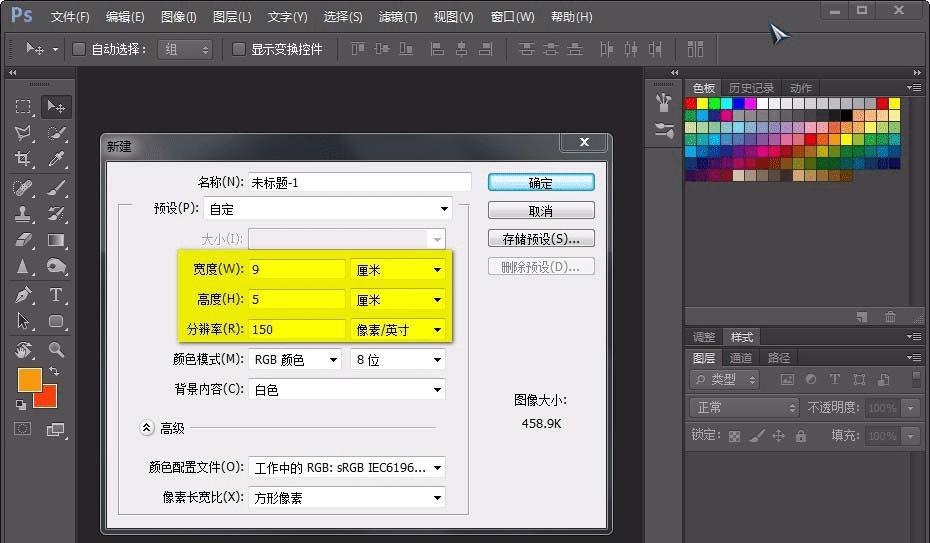The height and width of the screenshot is (543, 930).
Task: Toggle lock transparent pixels icon
Action: pos(735,436)
